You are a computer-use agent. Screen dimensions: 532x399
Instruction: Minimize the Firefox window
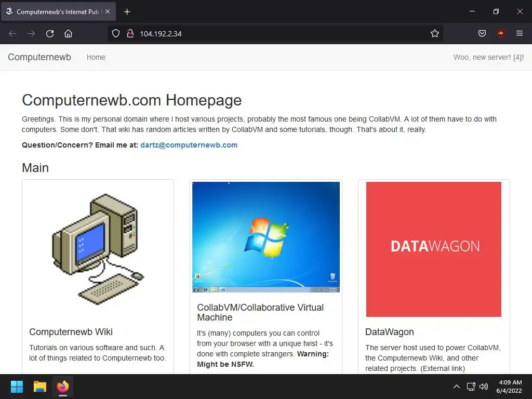coord(472,11)
